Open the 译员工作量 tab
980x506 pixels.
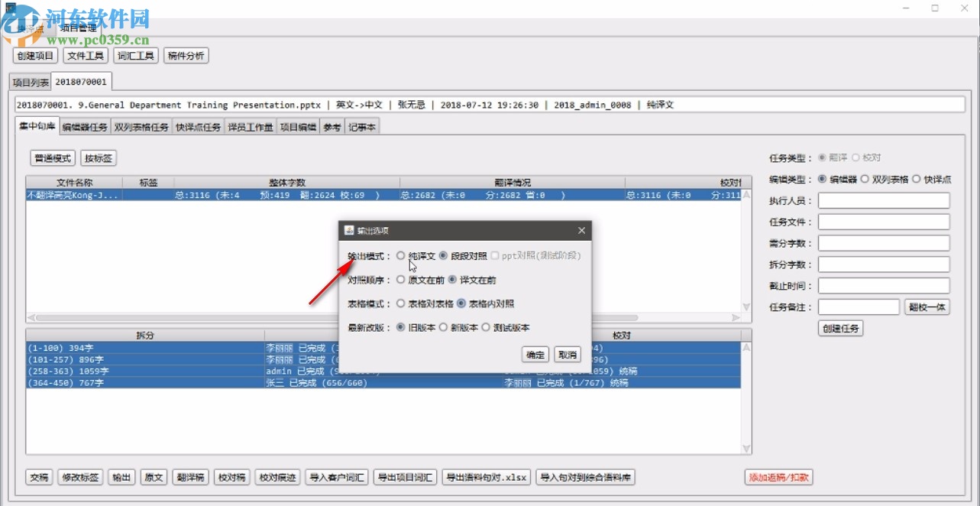click(x=252, y=127)
